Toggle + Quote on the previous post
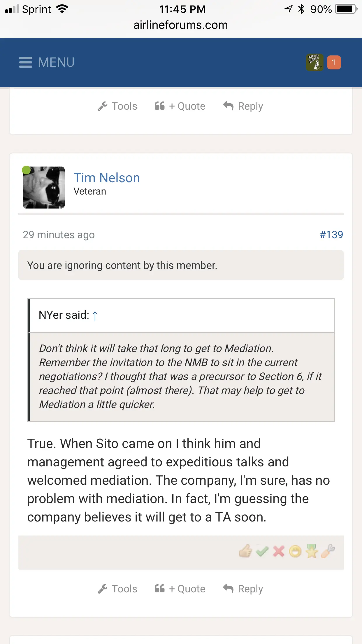The width and height of the screenshot is (362, 644). tap(180, 106)
